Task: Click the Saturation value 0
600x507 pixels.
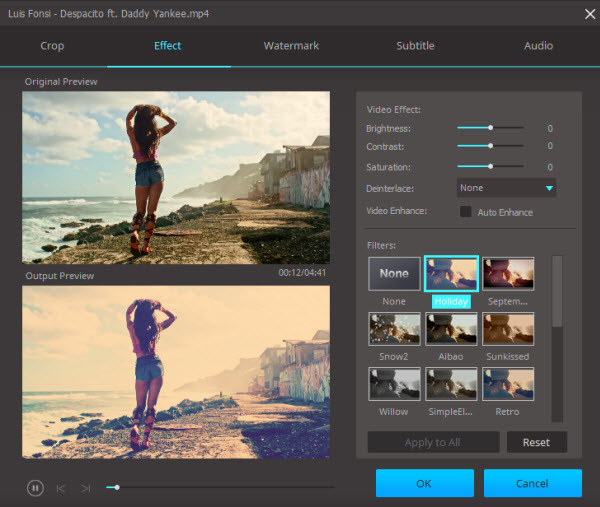Action: [x=550, y=167]
